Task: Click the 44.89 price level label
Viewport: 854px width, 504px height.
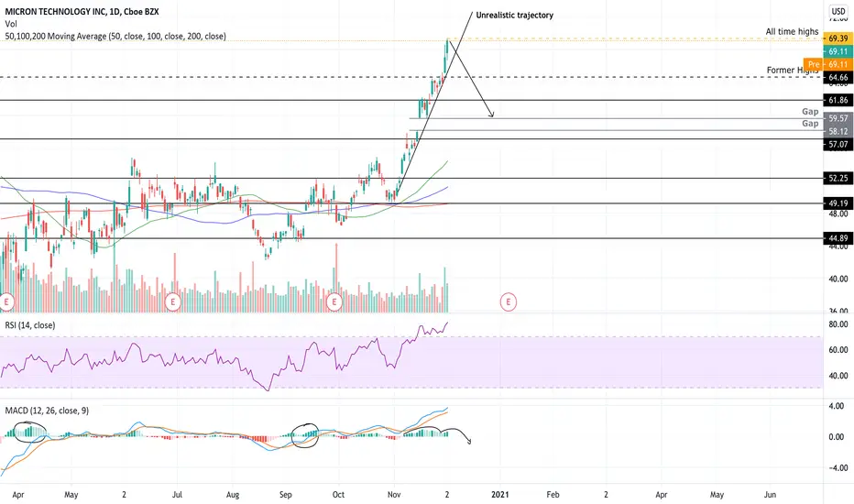Action: coord(838,238)
